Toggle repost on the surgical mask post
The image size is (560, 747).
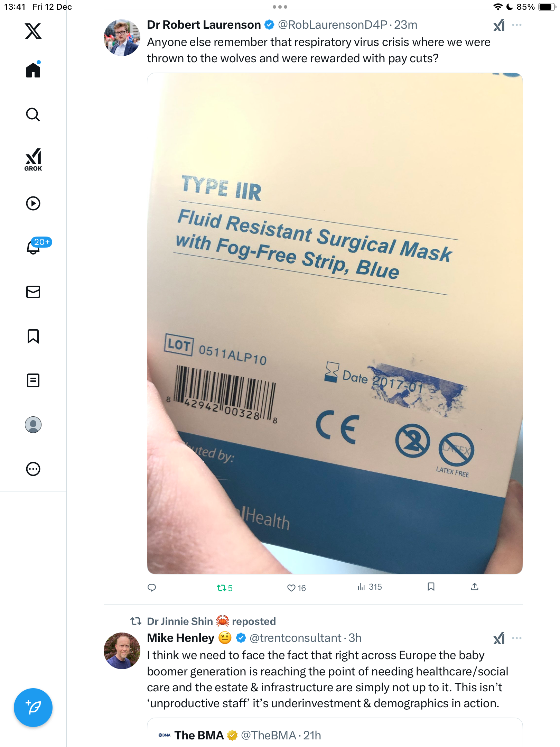click(x=224, y=588)
